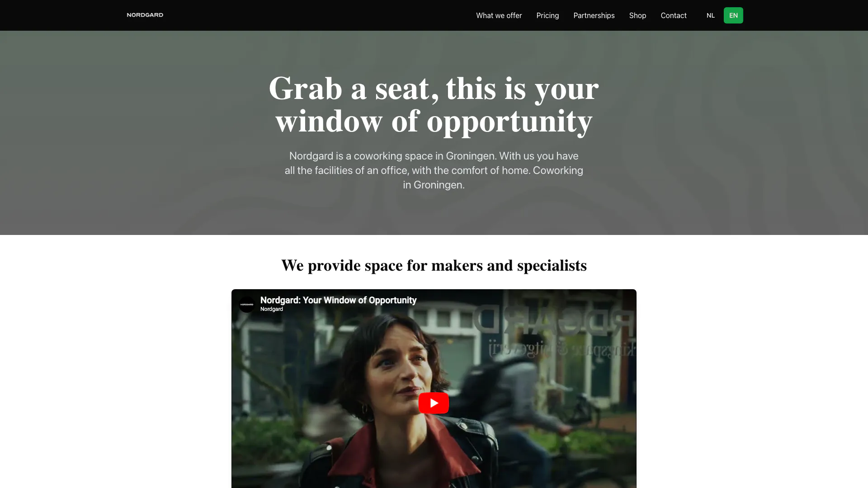Go to the Pricing page
Screen dimensions: 868x488
547,15
